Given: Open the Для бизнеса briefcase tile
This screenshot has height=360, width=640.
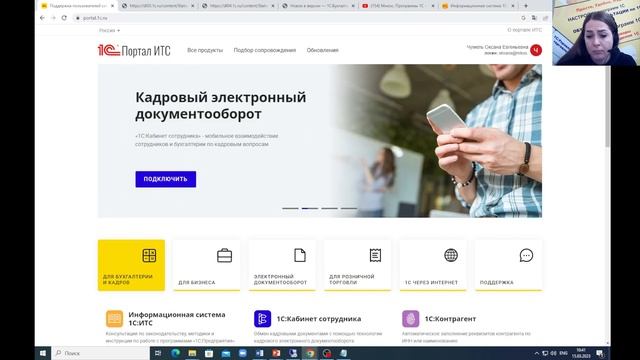Looking at the screenshot, I should pyautogui.click(x=207, y=265).
